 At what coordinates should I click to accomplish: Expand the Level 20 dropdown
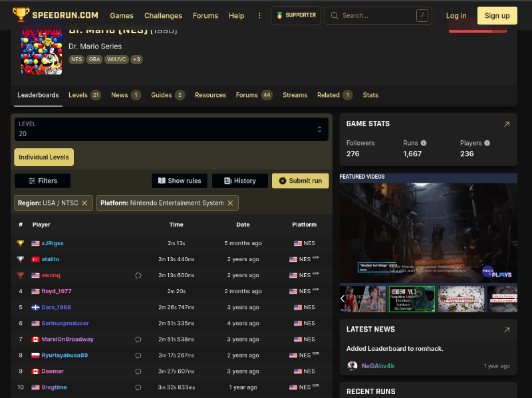coord(172,129)
